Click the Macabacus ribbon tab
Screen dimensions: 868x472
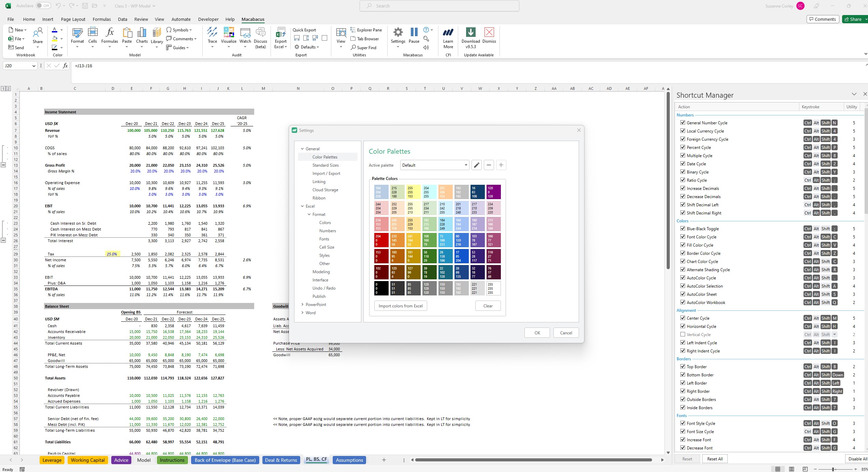pos(252,19)
